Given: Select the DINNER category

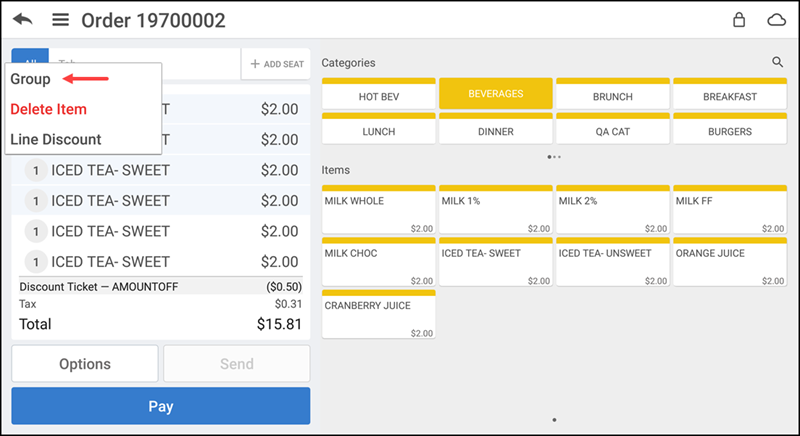Looking at the screenshot, I should (496, 129).
